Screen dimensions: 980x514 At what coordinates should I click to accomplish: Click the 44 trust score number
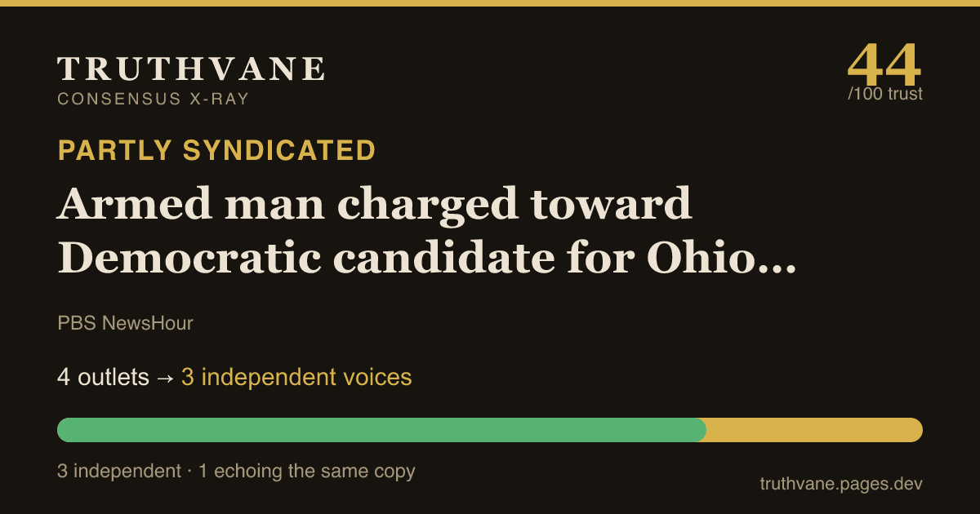click(x=884, y=63)
